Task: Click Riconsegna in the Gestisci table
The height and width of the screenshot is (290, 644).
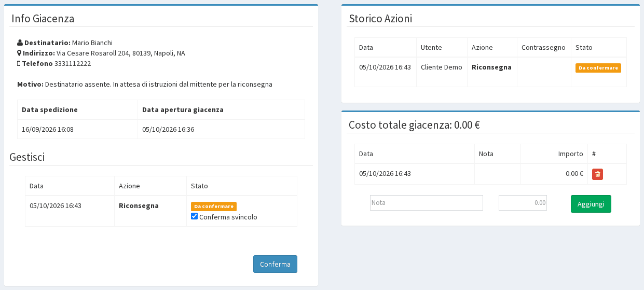Action: tap(139, 205)
